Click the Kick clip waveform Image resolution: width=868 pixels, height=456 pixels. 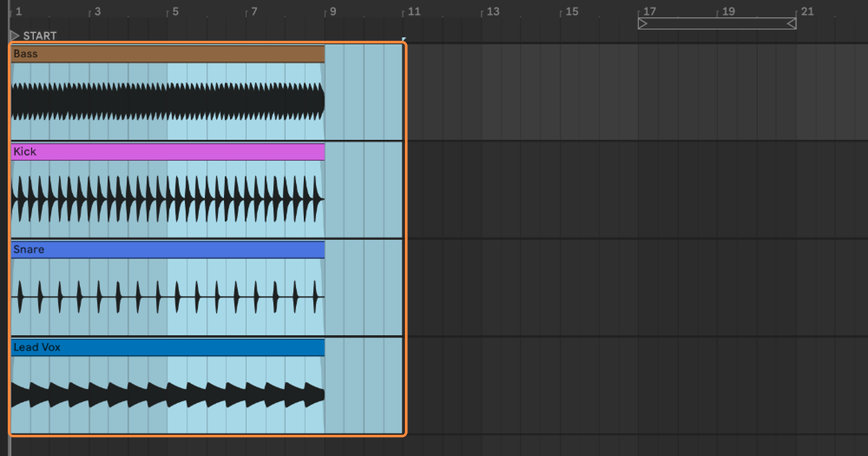(168, 199)
